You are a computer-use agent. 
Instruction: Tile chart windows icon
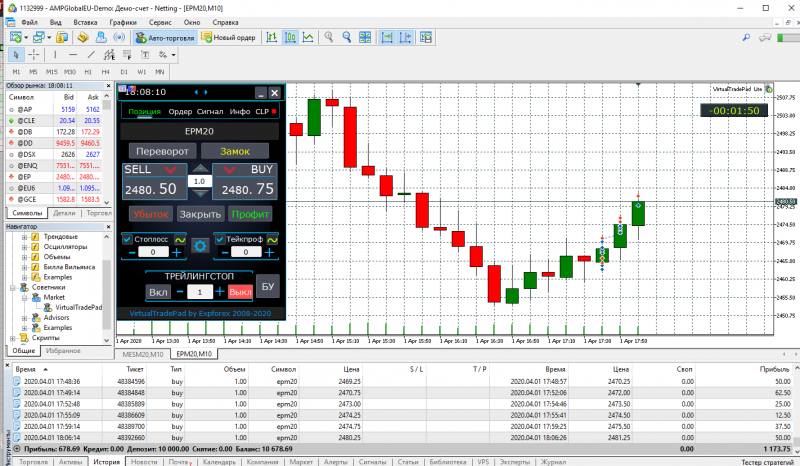(365, 37)
